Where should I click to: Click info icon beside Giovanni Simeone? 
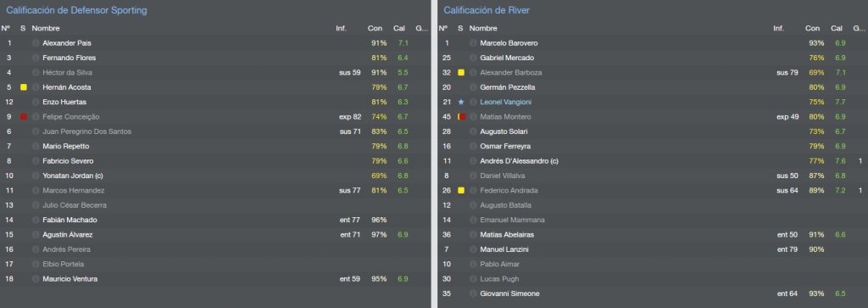coord(473,294)
